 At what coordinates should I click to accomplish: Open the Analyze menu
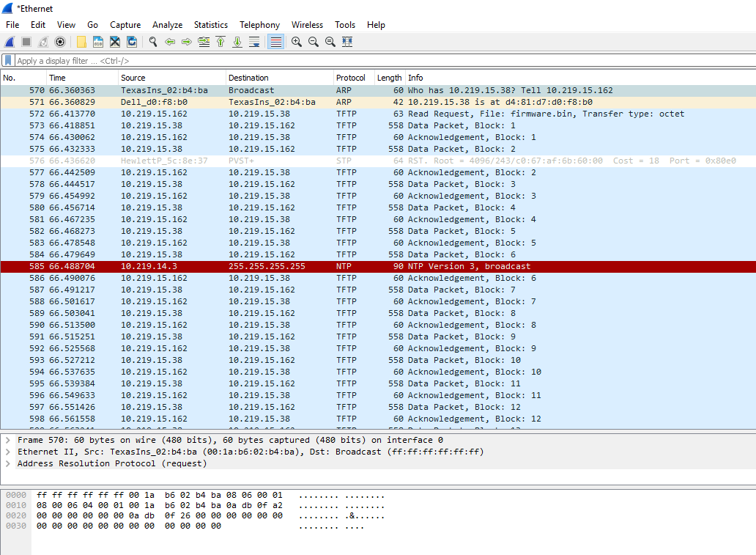point(167,25)
